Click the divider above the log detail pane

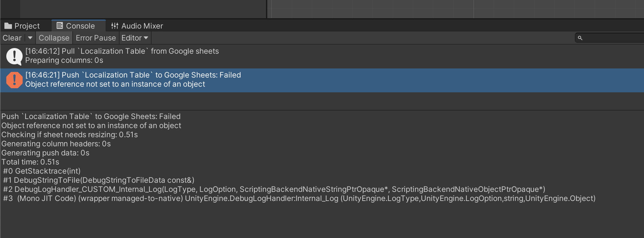click(x=322, y=110)
